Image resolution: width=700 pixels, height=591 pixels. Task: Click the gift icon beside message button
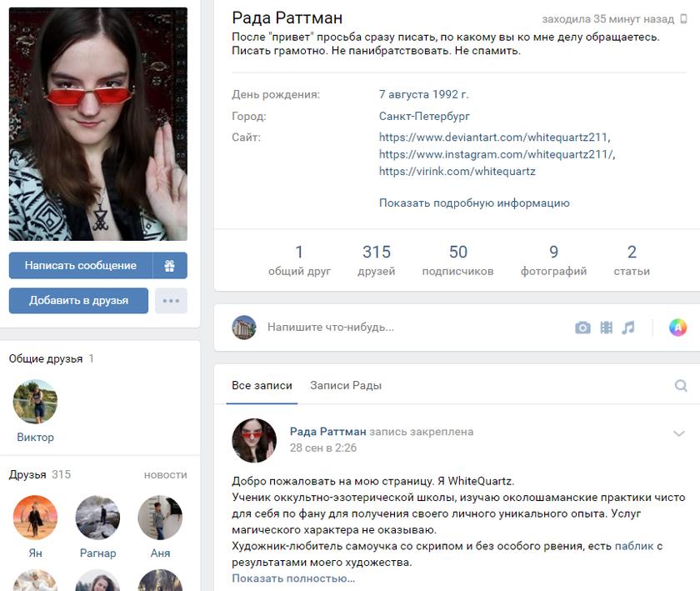pos(170,266)
